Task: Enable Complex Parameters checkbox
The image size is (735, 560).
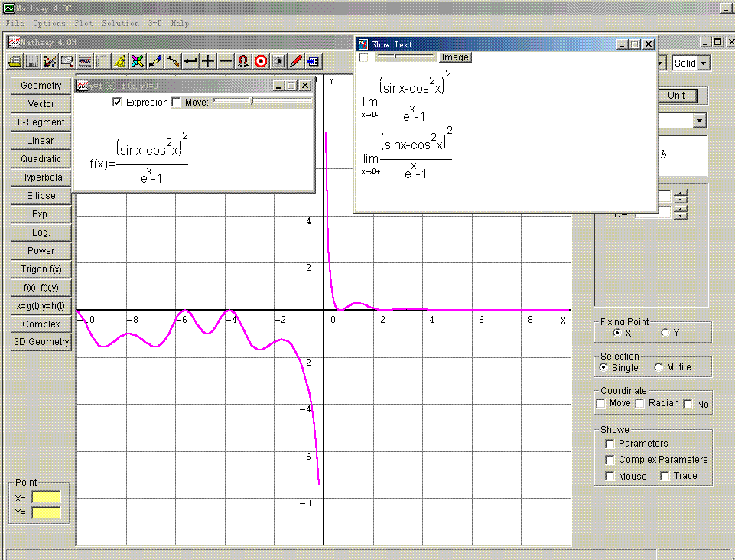Action: 610,460
